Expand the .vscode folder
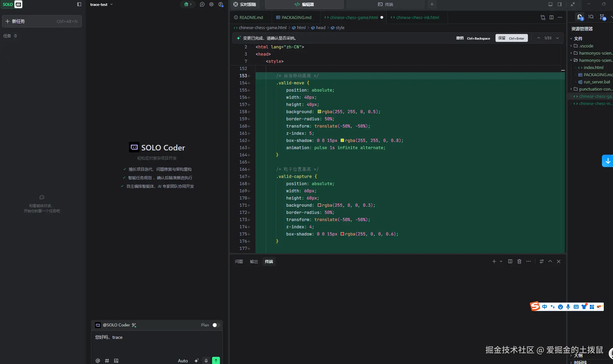Screen dimensions: 613x364 586,46
